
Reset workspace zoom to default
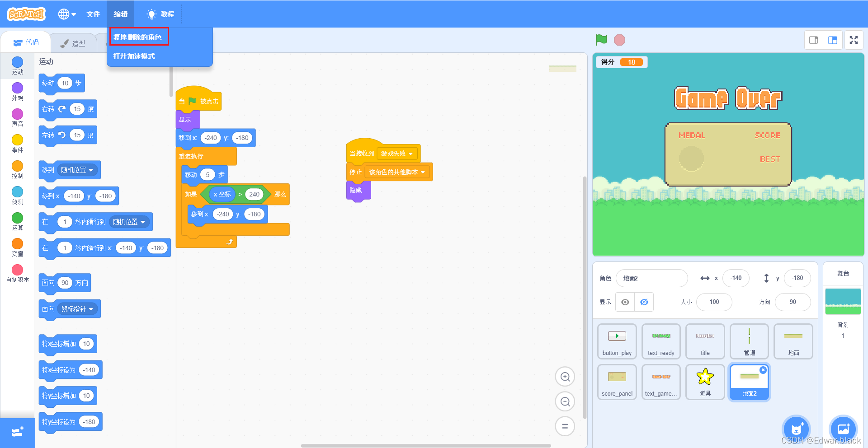coord(565,426)
